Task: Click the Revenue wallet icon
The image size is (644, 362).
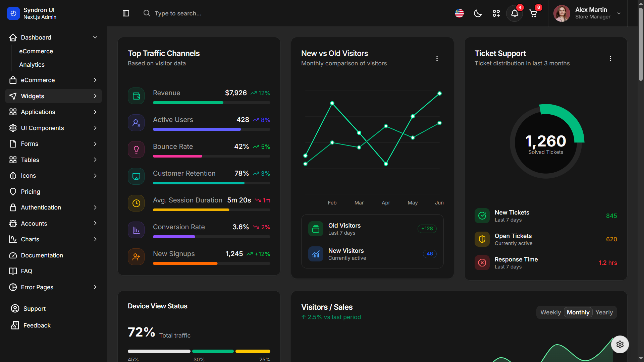Action: pyautogui.click(x=136, y=96)
